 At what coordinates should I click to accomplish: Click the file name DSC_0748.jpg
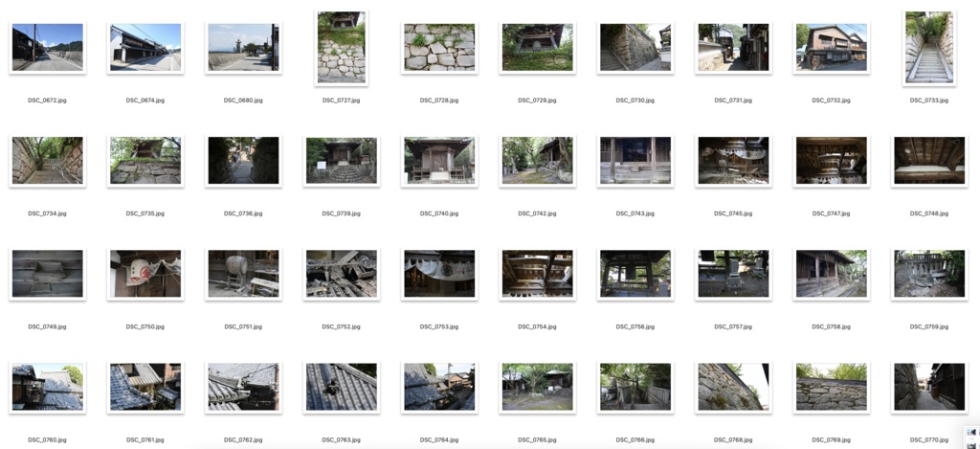coord(929,213)
